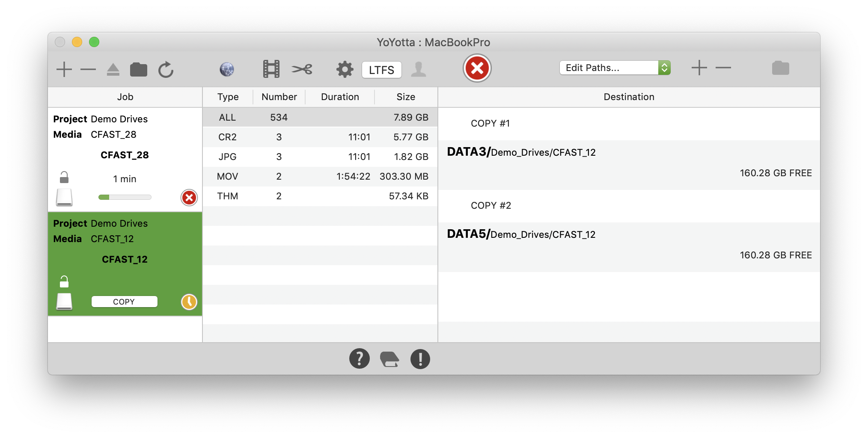
Task: Click the exclamation alert icon at bottom
Action: tap(420, 358)
